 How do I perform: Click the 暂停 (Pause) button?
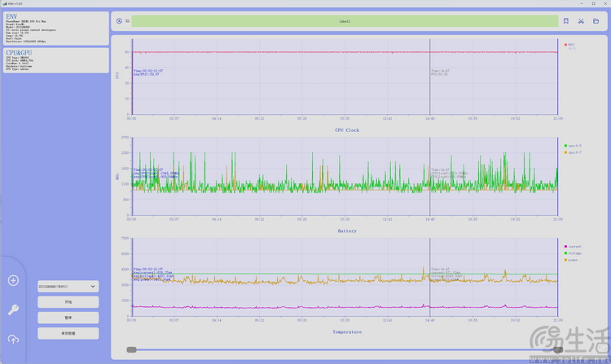68,318
